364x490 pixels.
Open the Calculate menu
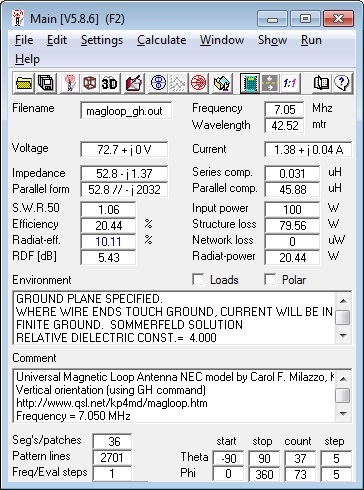[x=162, y=40]
